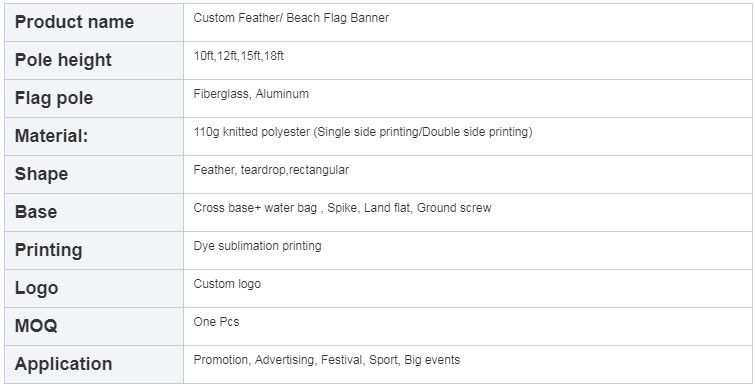Click the Base label
This screenshot has width=755, height=385.
point(36,212)
